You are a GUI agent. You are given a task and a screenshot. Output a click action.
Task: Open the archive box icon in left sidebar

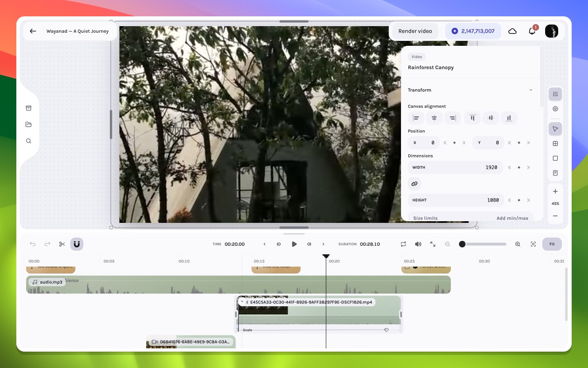click(x=29, y=108)
